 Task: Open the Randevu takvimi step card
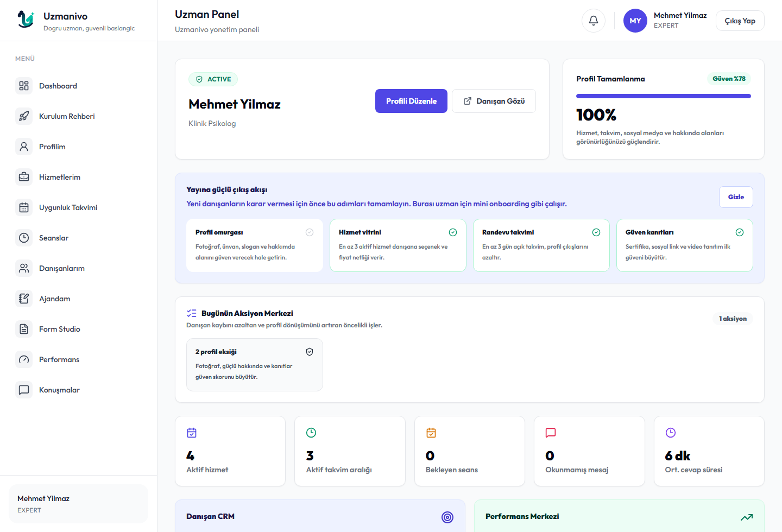click(541, 245)
